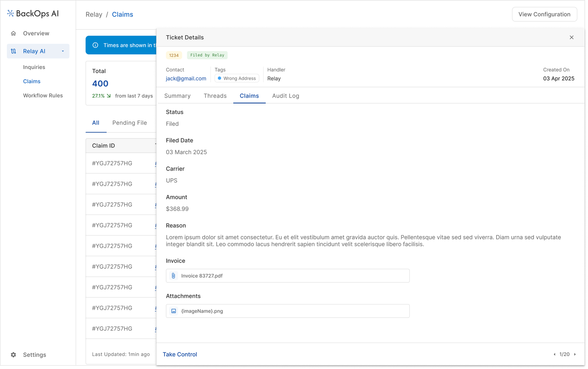Click Take Control link

[180, 354]
